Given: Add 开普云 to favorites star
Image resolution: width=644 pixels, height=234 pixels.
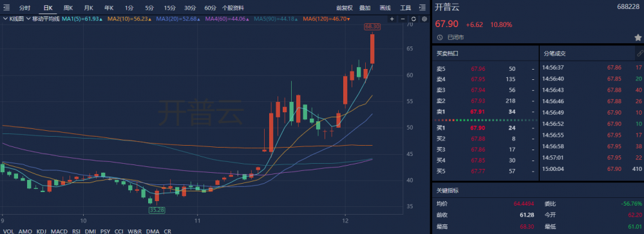Looking at the screenshot, I should tap(638, 37).
